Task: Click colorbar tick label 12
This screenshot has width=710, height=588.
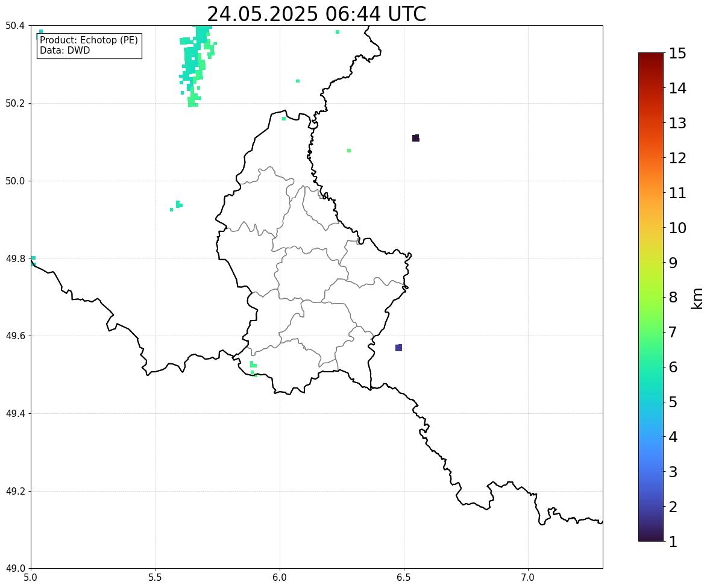Action: pyautogui.click(x=677, y=158)
